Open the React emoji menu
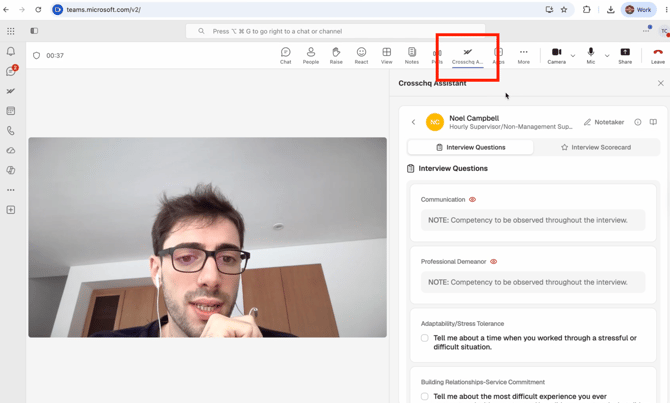The height and width of the screenshot is (403, 670). (361, 56)
